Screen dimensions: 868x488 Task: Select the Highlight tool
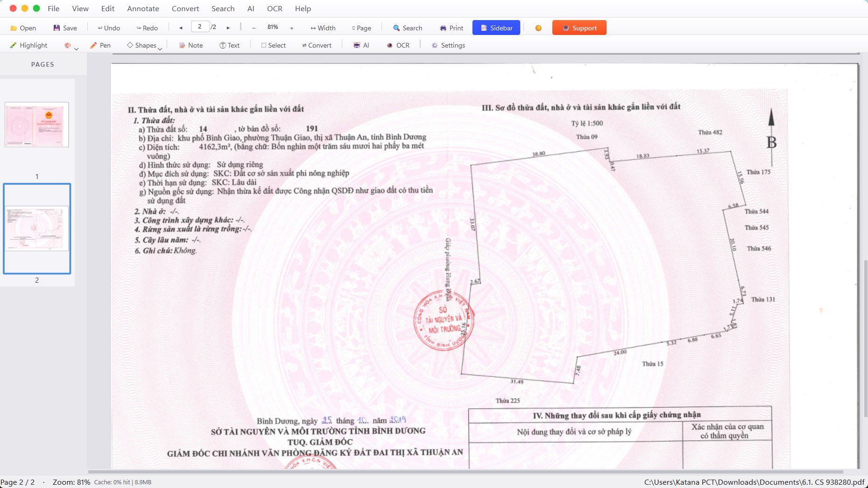[x=28, y=45]
